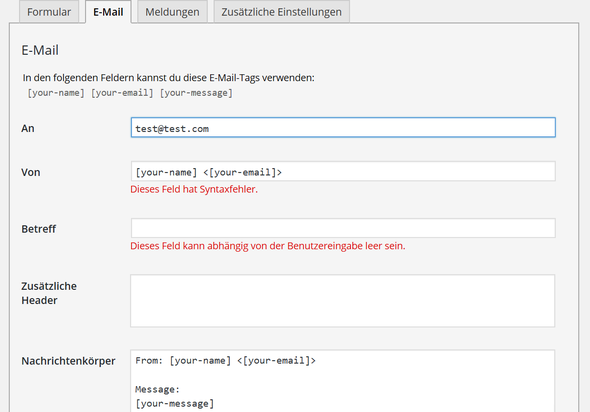
Task: Focus the An field with test@test.com
Action: point(343,128)
